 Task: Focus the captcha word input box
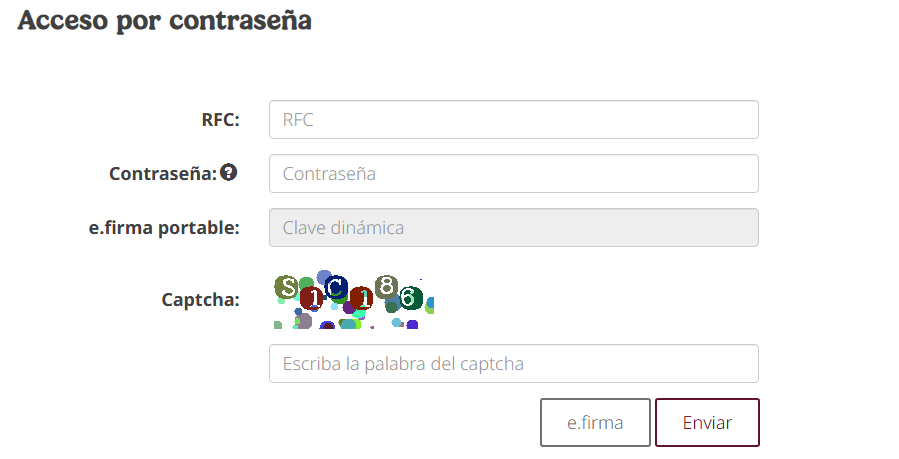pos(514,363)
